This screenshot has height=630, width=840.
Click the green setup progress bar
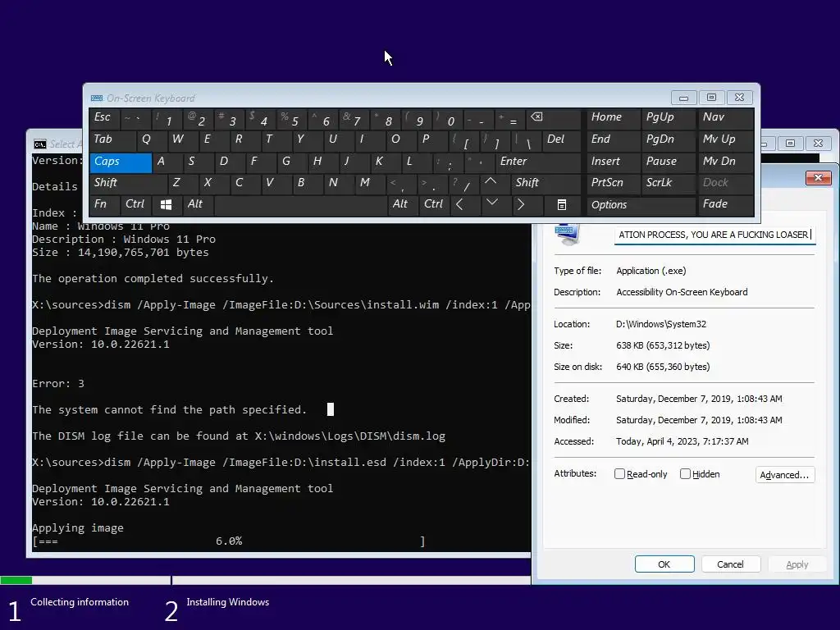16,580
